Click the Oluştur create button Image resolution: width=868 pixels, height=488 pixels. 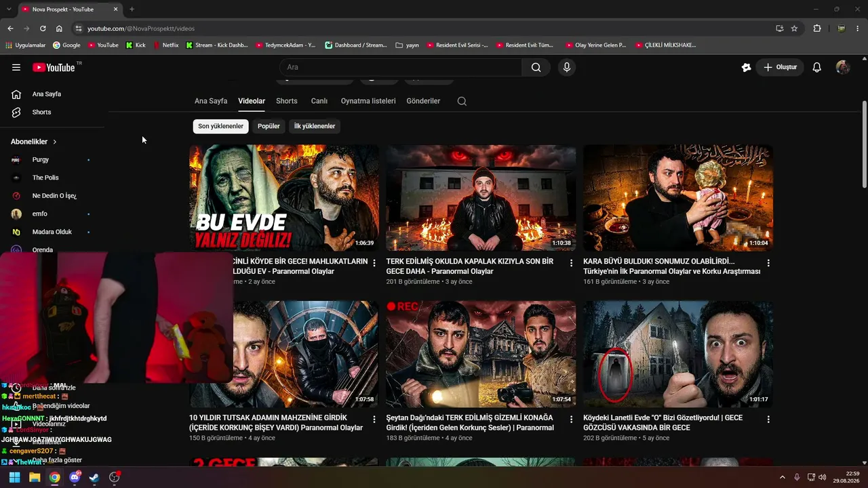tap(780, 67)
